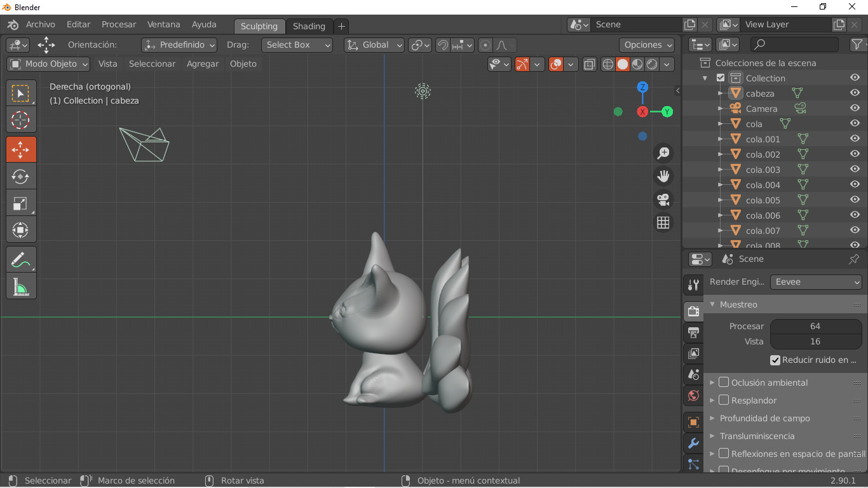Toggle proportional editing
The height and width of the screenshot is (488, 868).
point(485,45)
